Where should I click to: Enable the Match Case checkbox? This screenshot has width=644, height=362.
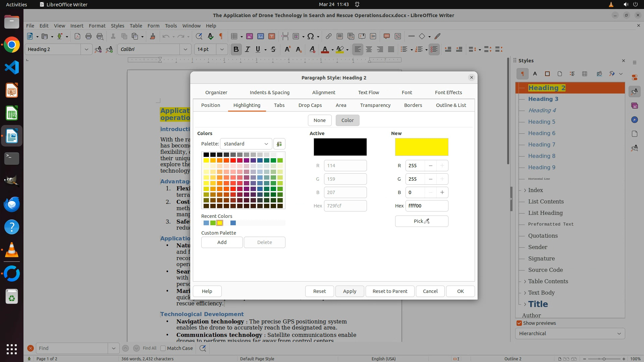163,348
